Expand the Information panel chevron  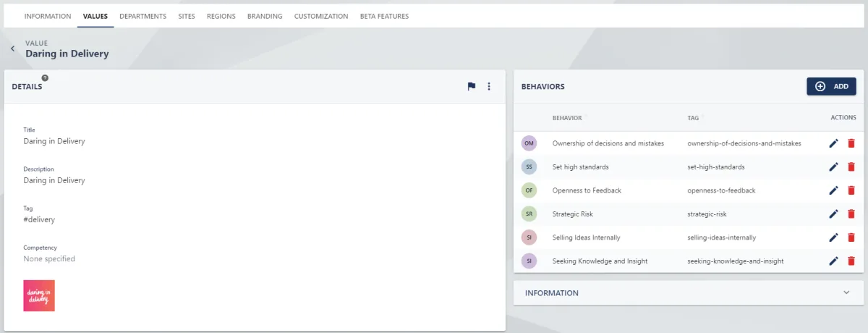tap(846, 293)
